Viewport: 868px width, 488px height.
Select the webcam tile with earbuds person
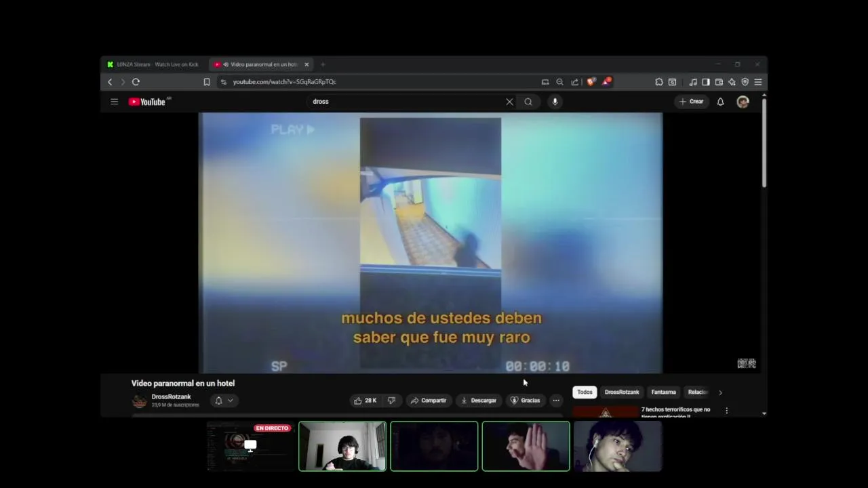point(618,446)
